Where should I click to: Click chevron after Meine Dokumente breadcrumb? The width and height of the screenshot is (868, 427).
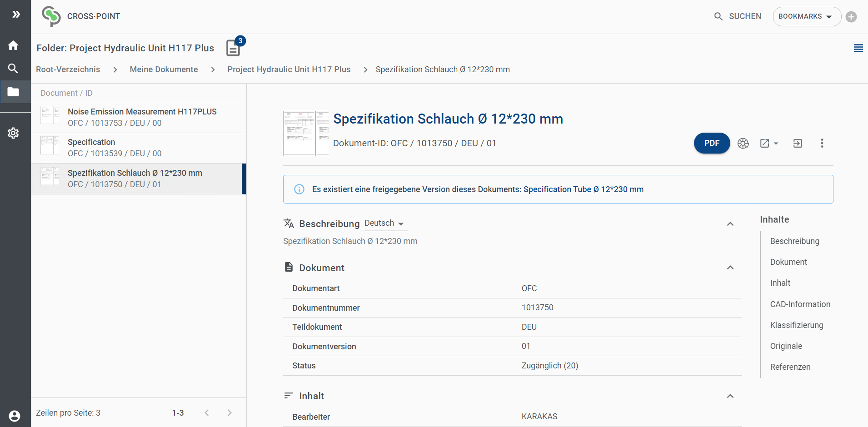(213, 70)
